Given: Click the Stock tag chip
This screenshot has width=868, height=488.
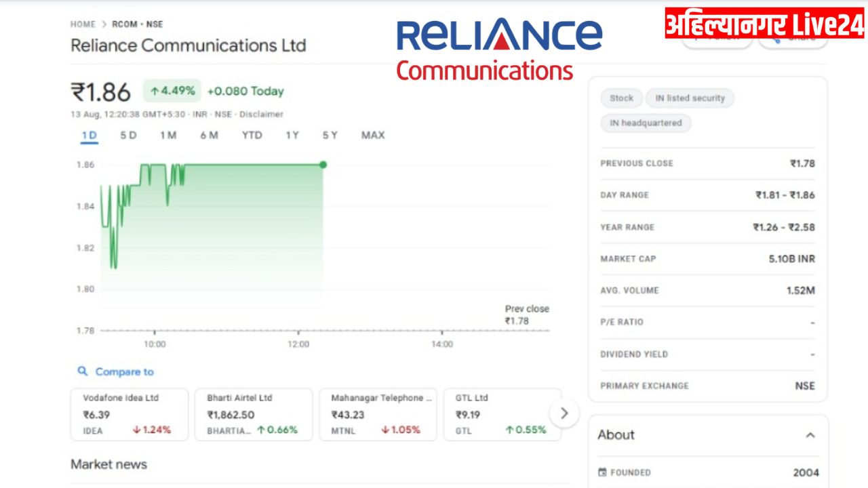Looking at the screenshot, I should (621, 98).
